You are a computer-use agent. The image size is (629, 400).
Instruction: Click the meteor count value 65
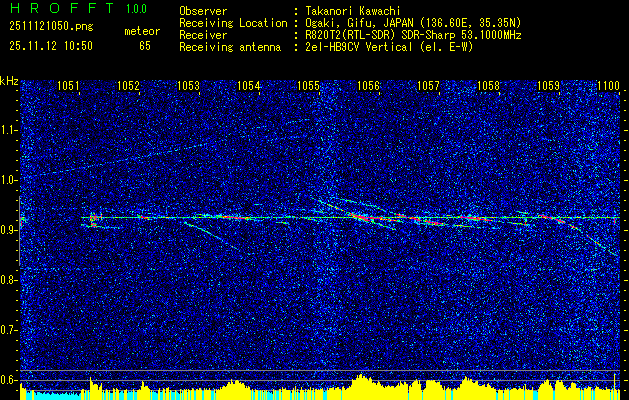coord(145,46)
